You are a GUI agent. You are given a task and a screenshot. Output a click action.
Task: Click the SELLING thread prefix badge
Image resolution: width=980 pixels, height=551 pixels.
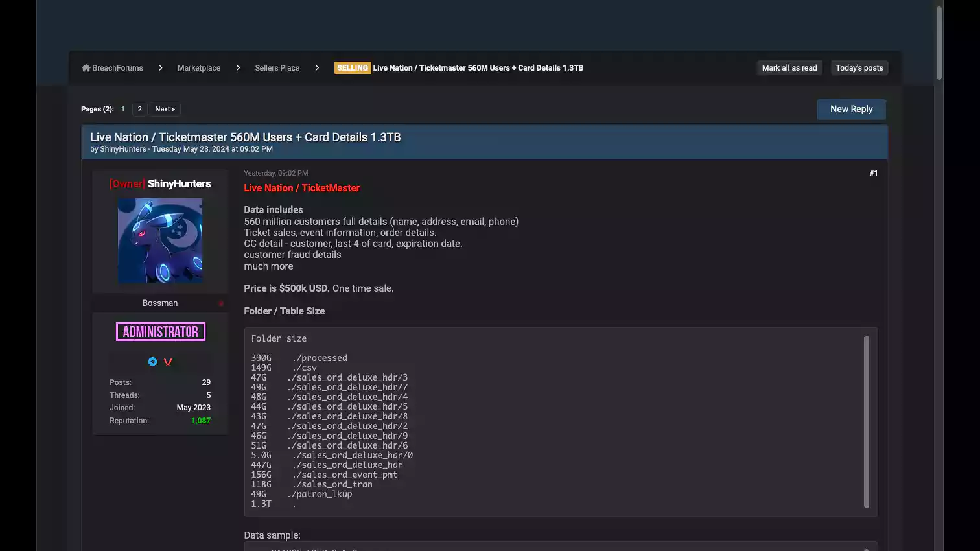click(353, 67)
